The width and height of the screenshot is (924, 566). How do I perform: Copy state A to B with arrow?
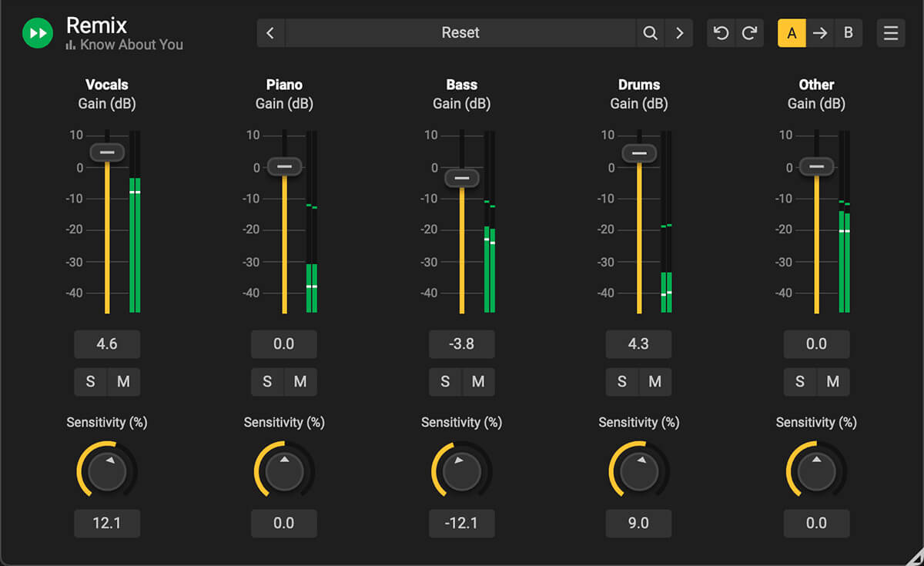820,33
